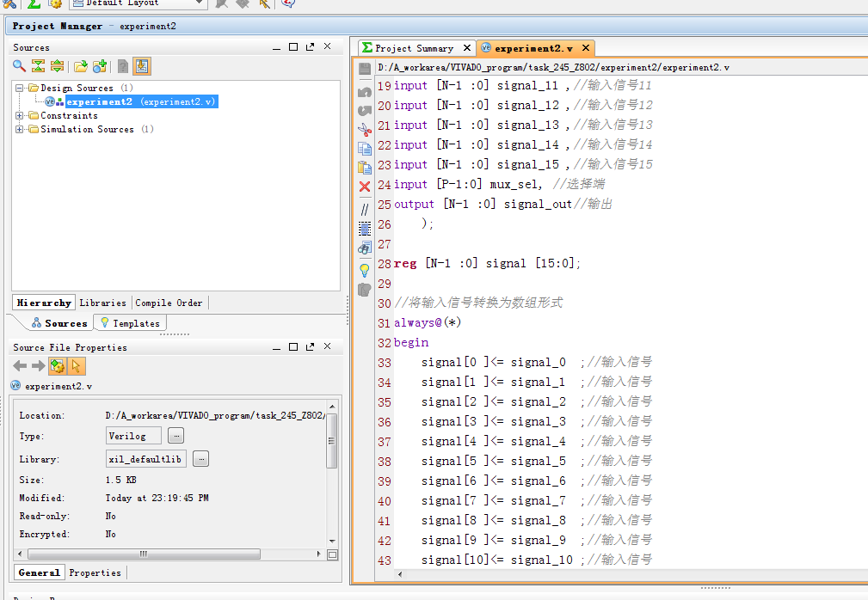Viewport: 868px width, 600px height.
Task: Toggle the auto-update settings icon in Source File Properties
Action: 57,366
